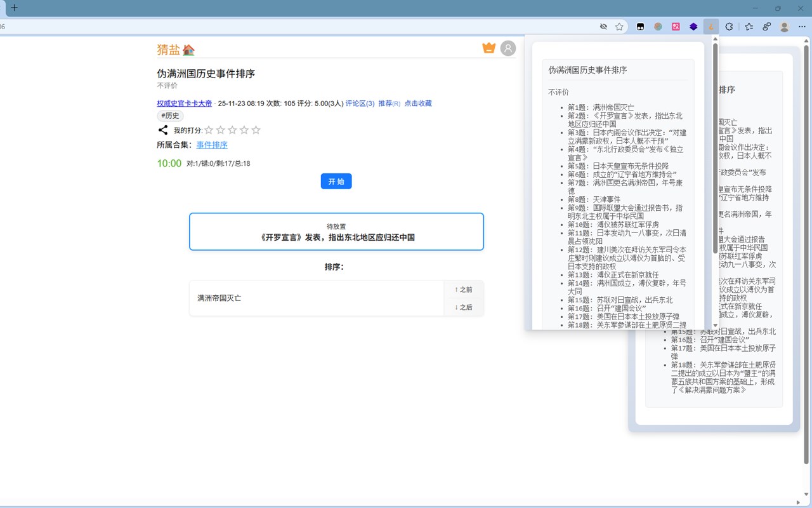This screenshot has height=508, width=812.
Task: Click the page heading 伪满洲国历史事件排序
Action: coord(206,74)
